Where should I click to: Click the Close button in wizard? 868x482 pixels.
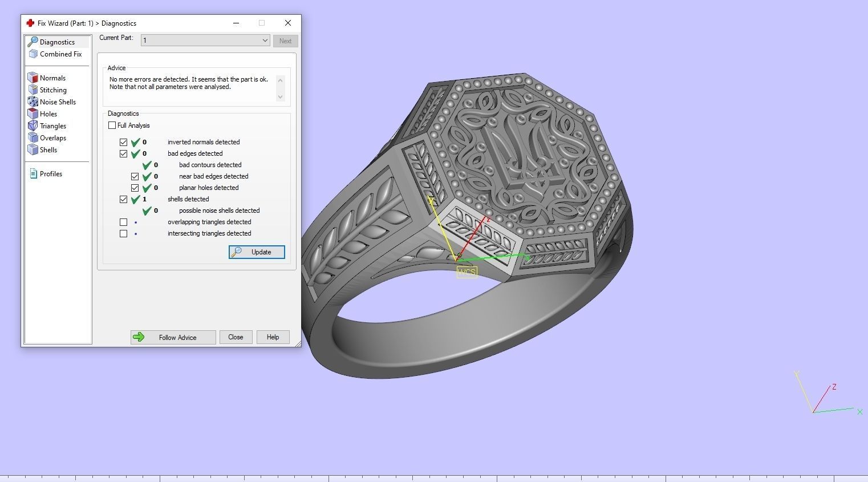point(236,337)
